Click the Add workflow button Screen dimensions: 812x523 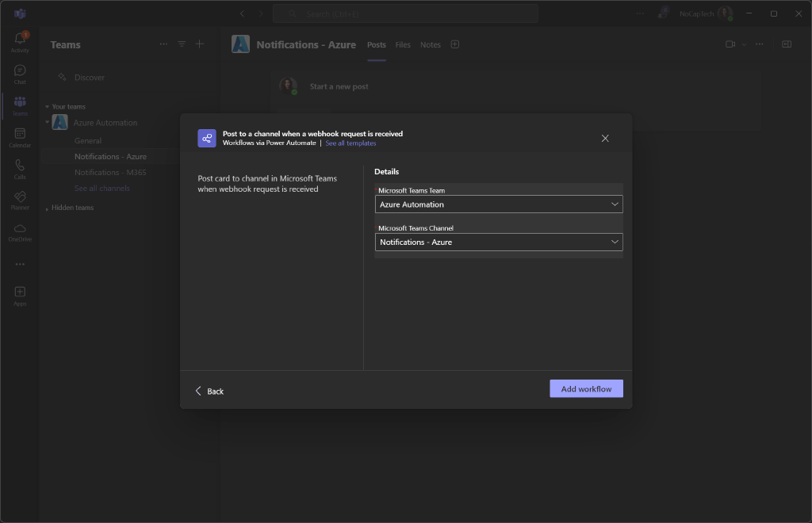click(586, 389)
